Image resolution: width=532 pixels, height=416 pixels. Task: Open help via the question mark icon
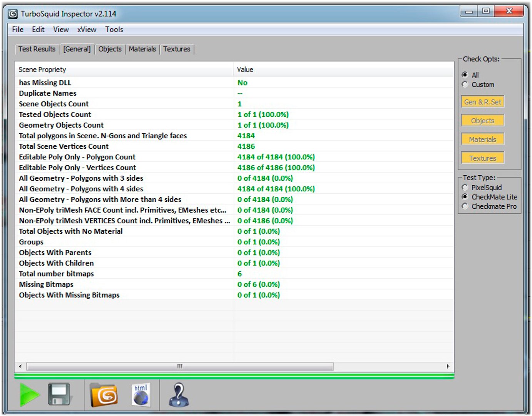(x=179, y=394)
